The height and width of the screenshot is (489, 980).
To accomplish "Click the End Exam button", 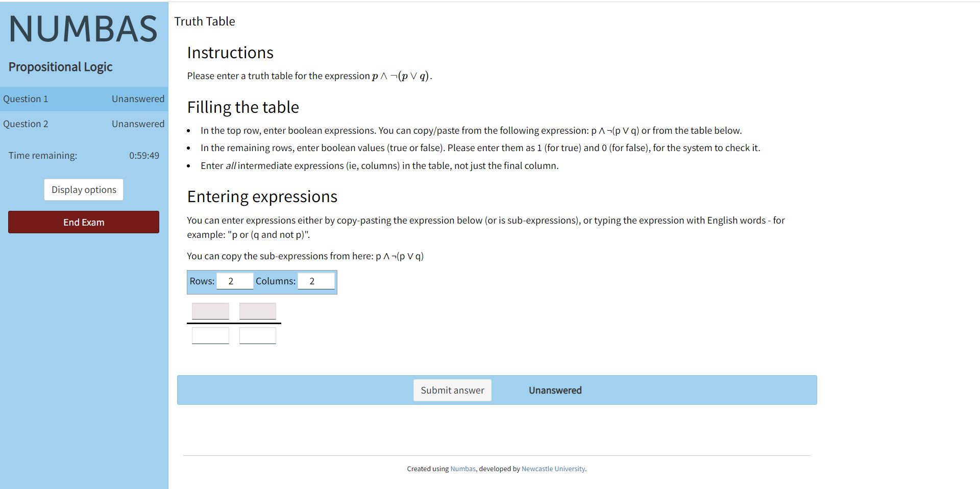I will pos(83,222).
